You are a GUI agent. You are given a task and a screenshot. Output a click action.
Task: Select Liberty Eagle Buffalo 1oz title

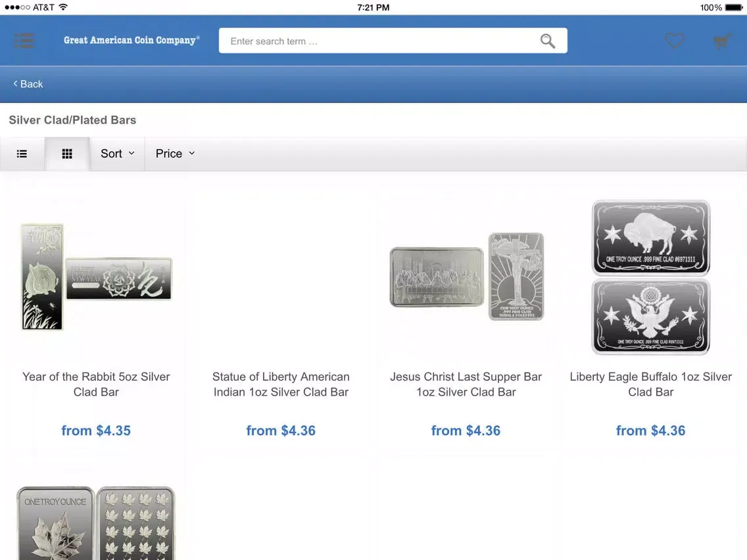[x=651, y=385]
